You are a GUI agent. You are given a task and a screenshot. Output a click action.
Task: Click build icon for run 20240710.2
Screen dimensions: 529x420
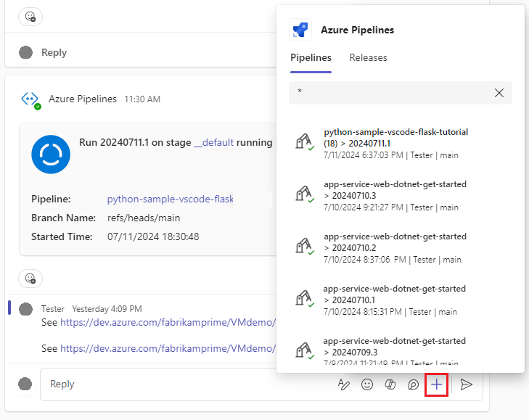point(305,246)
